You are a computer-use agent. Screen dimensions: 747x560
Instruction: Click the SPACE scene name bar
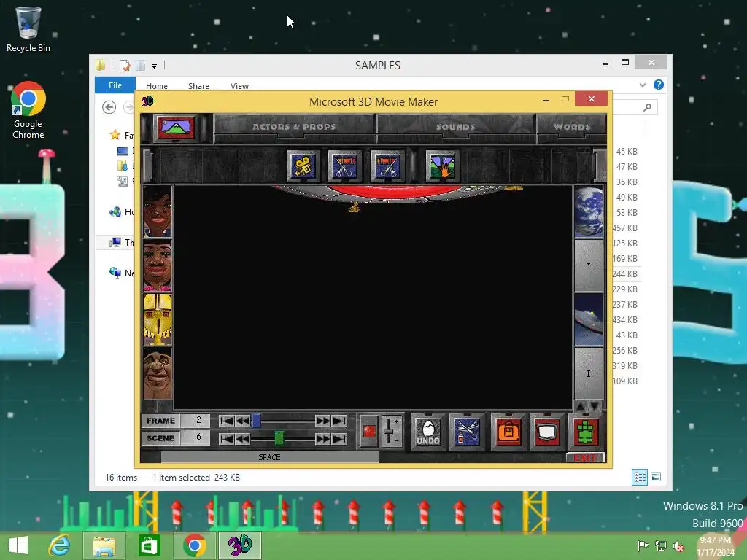pos(270,457)
